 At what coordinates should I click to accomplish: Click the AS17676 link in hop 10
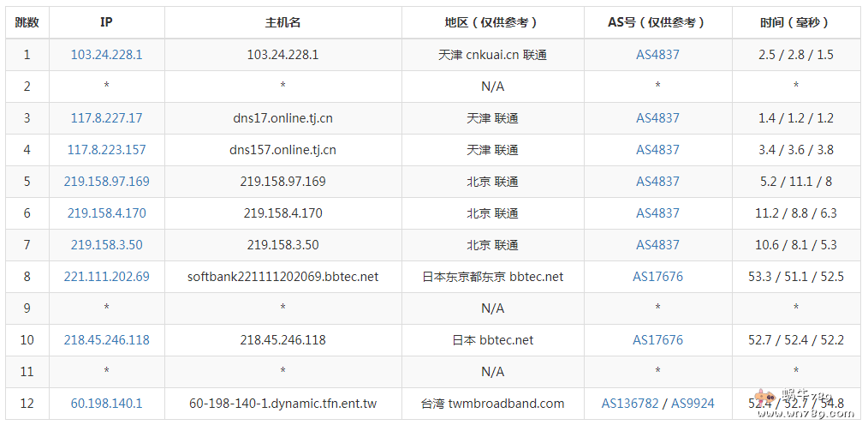(x=657, y=340)
